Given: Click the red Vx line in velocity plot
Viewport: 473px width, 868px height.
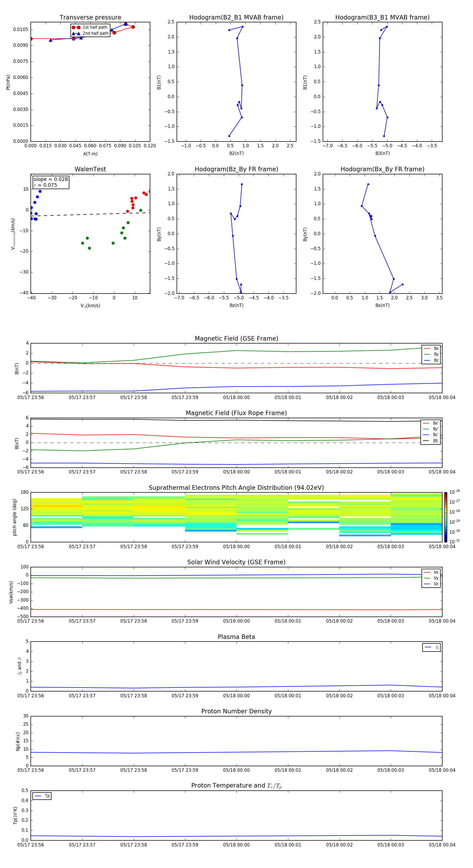Looking at the screenshot, I should pos(236,609).
